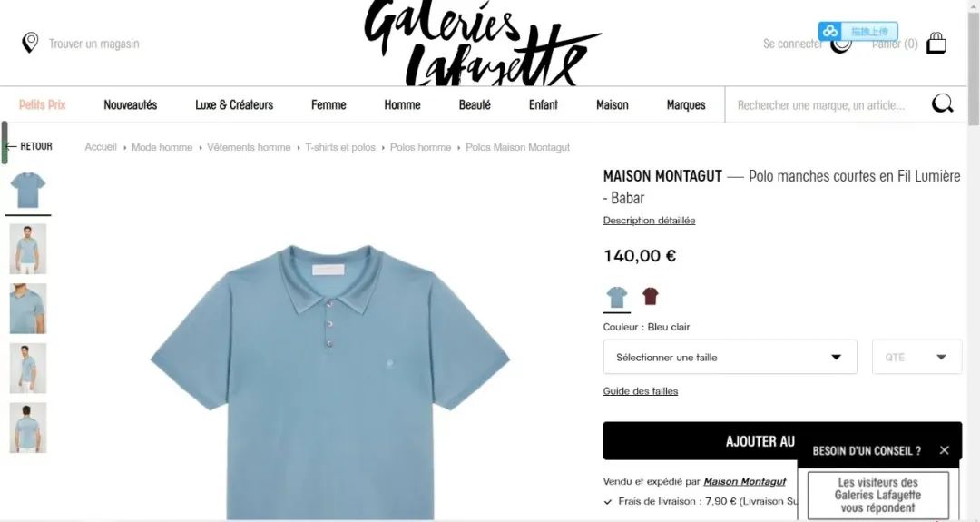Open the Guide des tailles link
This screenshot has height=522, width=980.
click(640, 391)
